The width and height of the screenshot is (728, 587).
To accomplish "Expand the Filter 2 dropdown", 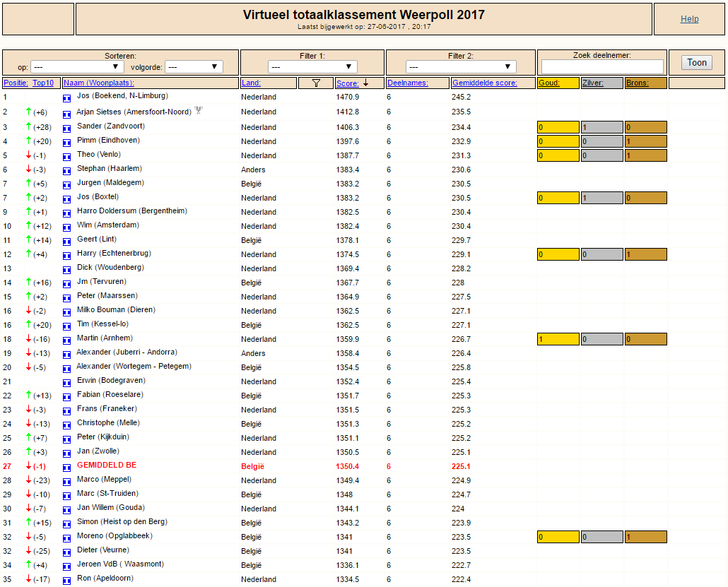I will 461,67.
